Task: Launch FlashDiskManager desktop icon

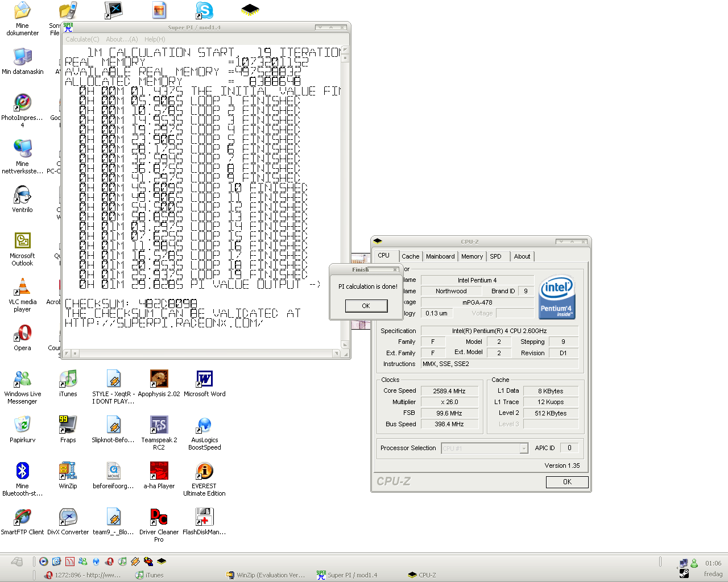Action: coord(204,521)
